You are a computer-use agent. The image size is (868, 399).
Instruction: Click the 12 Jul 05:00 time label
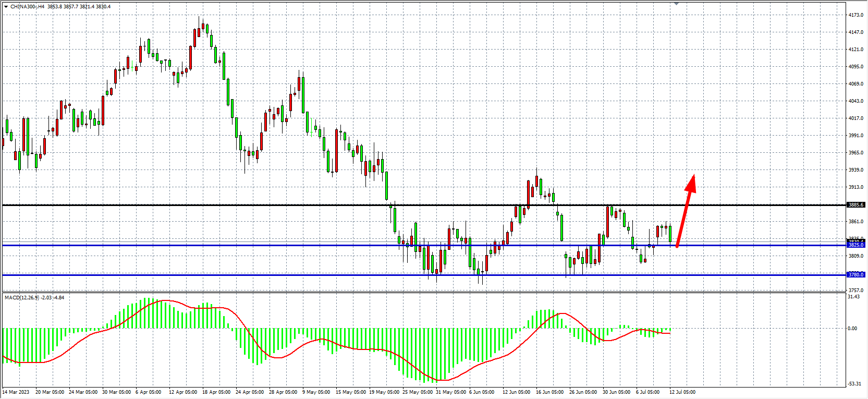(682, 392)
